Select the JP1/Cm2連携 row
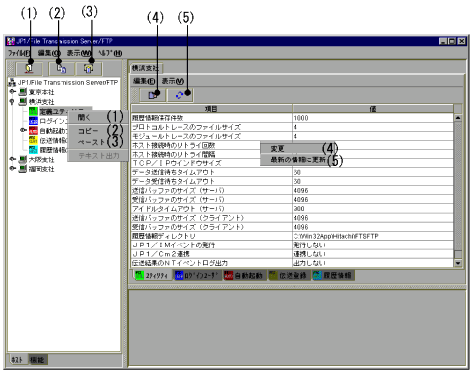Image resolution: width=472 pixels, height=373 pixels. point(292,254)
